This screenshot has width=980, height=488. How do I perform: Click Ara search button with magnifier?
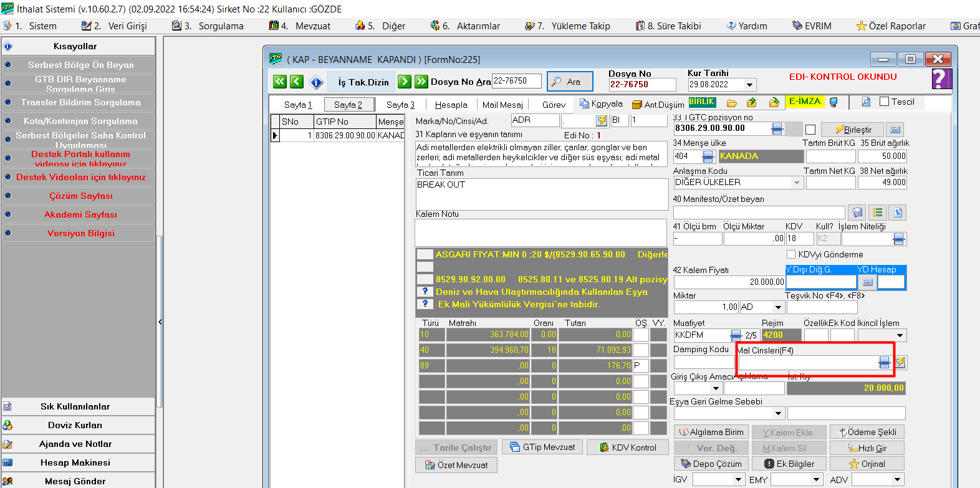coord(570,82)
